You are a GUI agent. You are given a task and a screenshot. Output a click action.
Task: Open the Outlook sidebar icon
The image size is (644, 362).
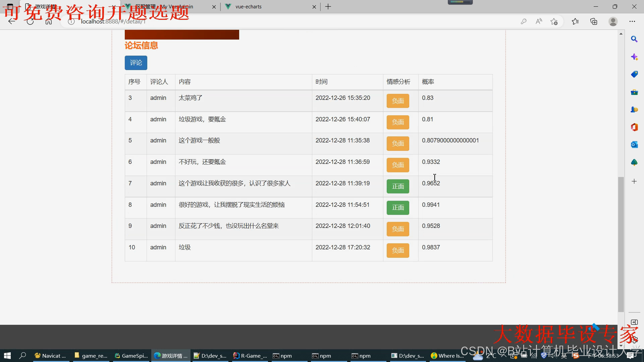click(x=634, y=144)
